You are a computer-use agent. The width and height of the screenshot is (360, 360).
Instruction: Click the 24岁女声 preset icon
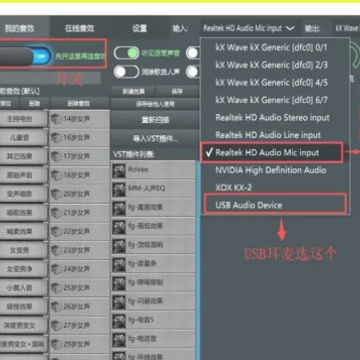(x=57, y=269)
